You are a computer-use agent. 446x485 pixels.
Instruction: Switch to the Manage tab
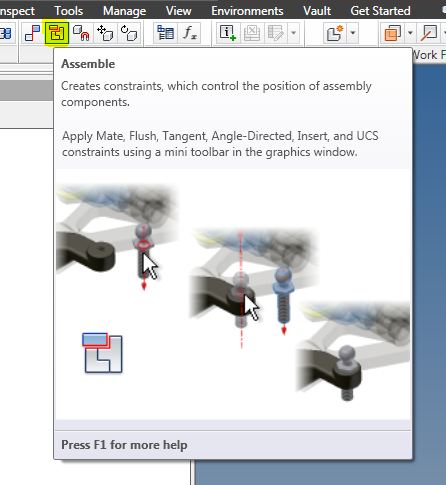[124, 11]
